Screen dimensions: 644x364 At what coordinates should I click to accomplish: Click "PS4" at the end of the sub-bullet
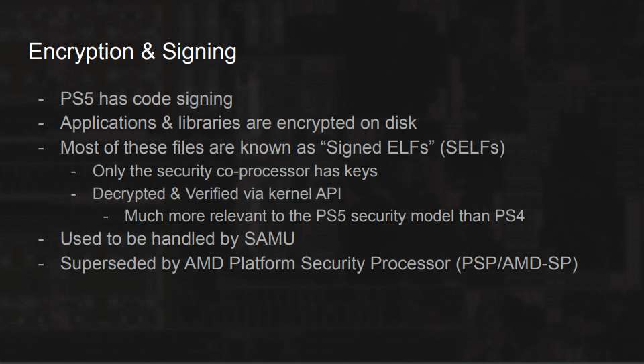coord(510,217)
